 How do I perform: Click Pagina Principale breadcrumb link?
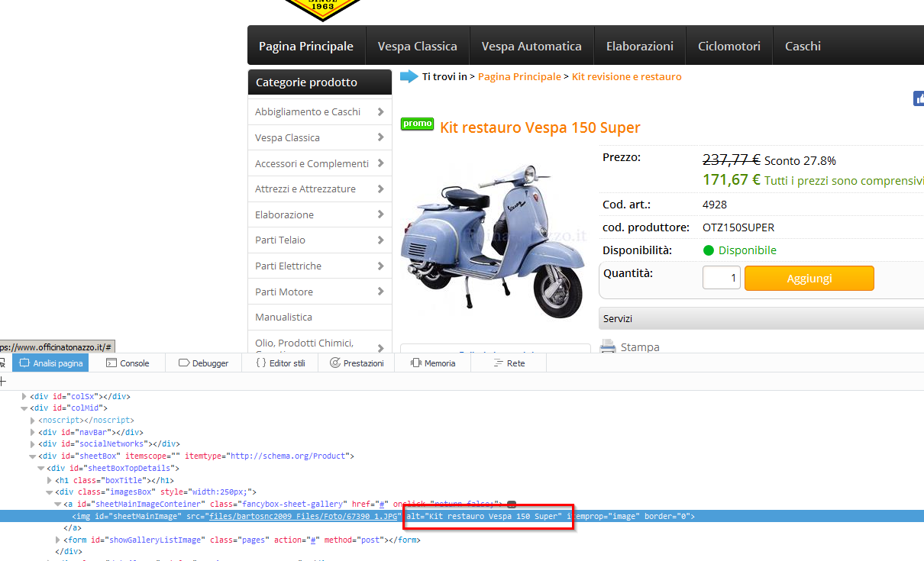click(x=519, y=76)
